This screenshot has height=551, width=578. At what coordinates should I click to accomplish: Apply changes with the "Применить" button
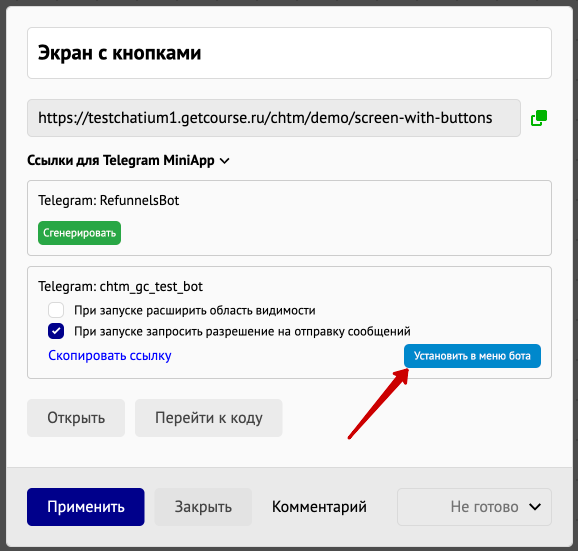coord(86,507)
